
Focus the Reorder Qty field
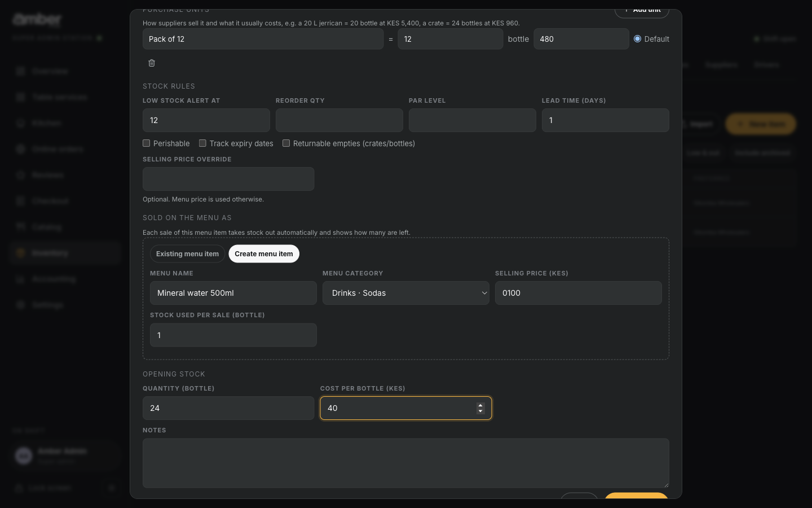339,120
